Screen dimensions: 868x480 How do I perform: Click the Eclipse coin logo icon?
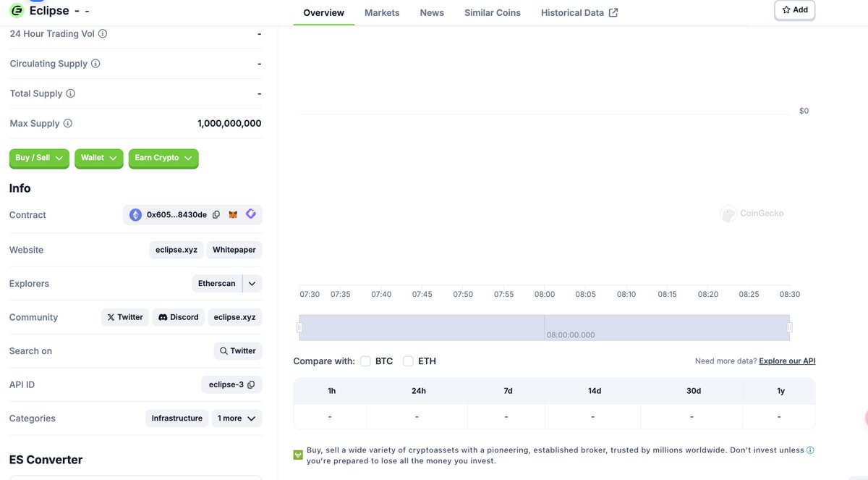[17, 10]
